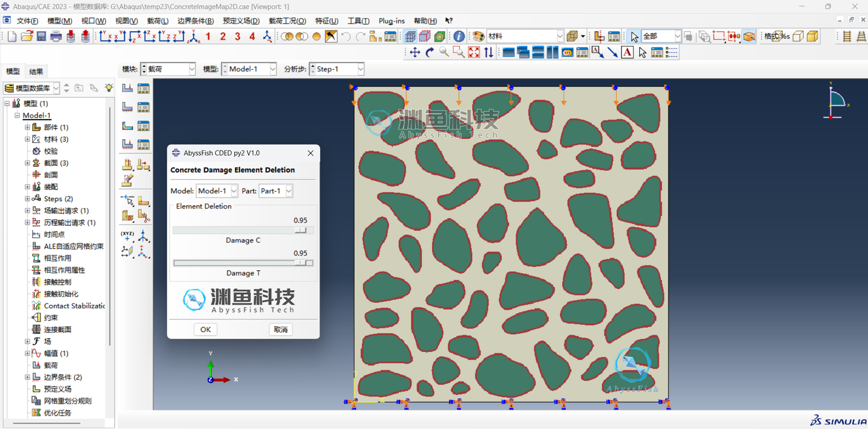Open the 文件(F) menu
The image size is (868, 429).
point(27,21)
